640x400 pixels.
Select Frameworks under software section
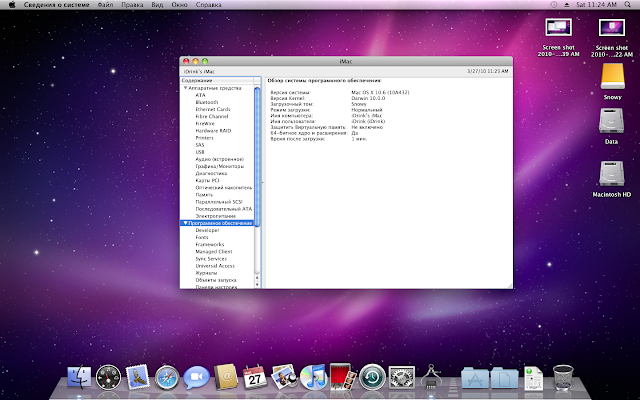(x=210, y=243)
